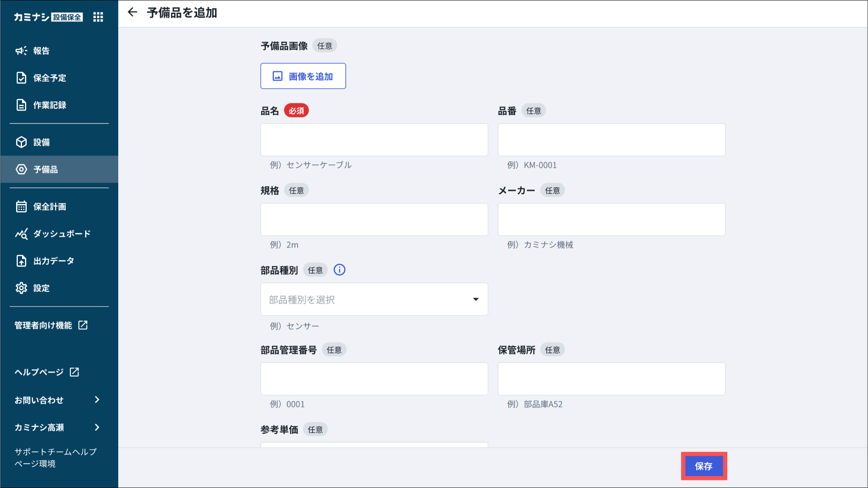
Task: Click the 出力データ file icon
Action: click(x=21, y=261)
